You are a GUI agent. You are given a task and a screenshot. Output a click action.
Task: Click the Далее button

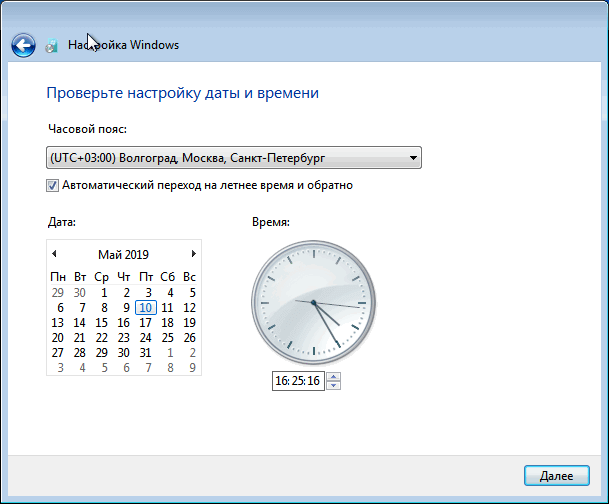[x=557, y=476]
